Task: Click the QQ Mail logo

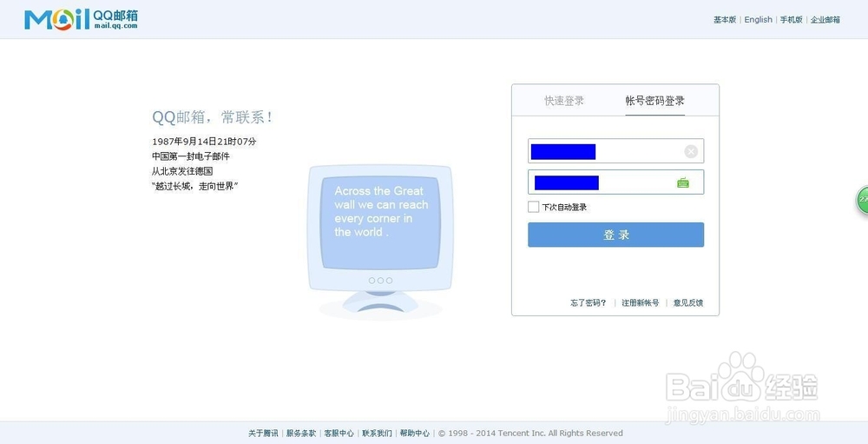Action: pos(82,19)
